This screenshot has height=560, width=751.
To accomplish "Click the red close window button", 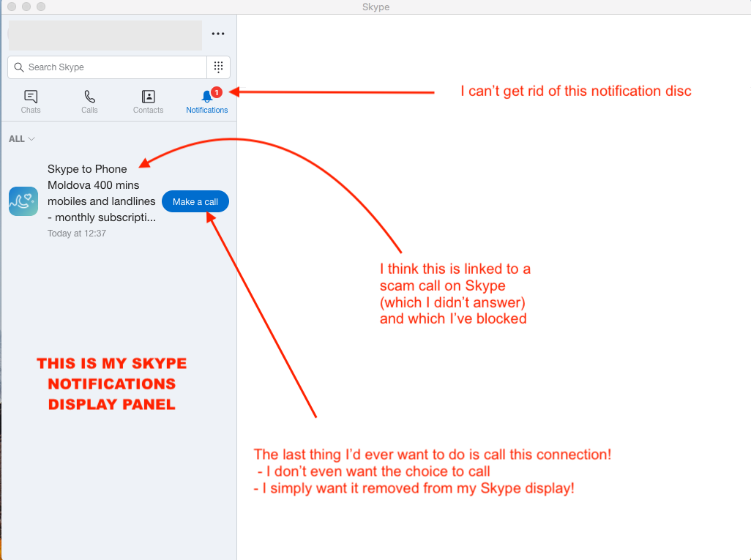I will (12, 7).
